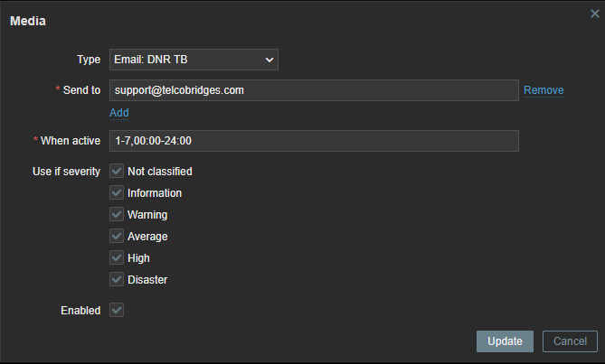The height and width of the screenshot is (364, 605).
Task: Toggle the Information severity checkbox
Action: 117,192
